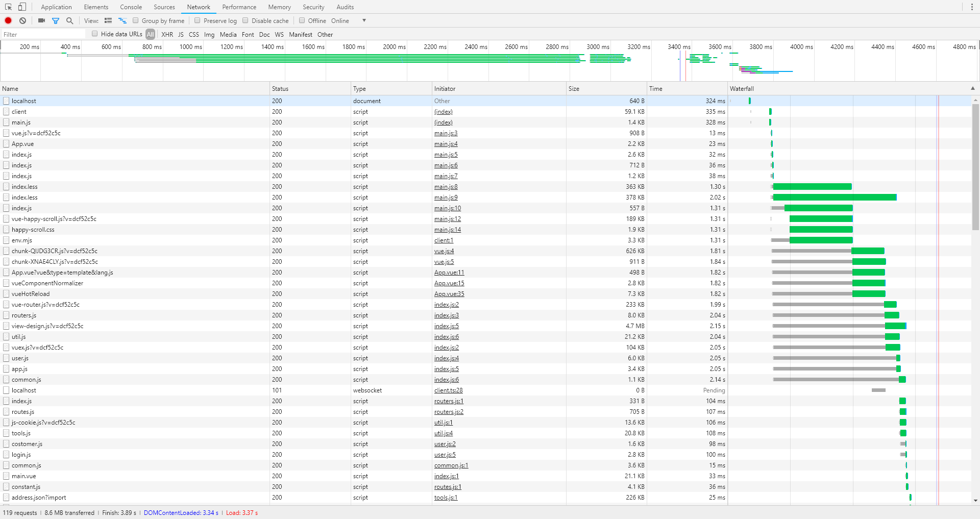
Task: Open the App.vue:35 initiator link
Action: point(449,294)
